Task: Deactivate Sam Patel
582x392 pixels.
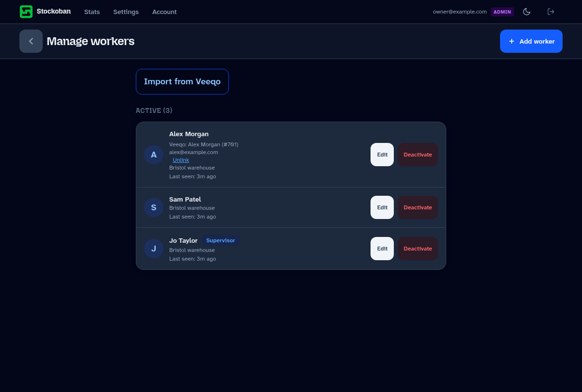Action: pyautogui.click(x=418, y=207)
